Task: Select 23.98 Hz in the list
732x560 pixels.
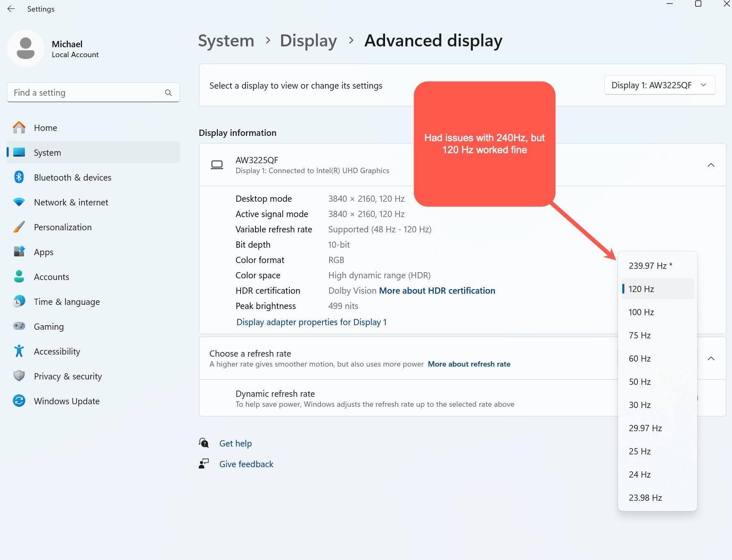Action: (645, 498)
